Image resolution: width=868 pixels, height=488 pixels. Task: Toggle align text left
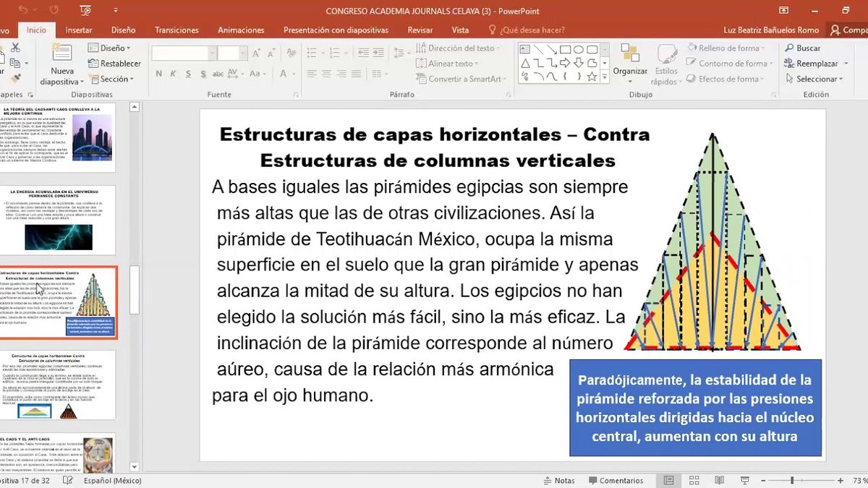[x=312, y=74]
